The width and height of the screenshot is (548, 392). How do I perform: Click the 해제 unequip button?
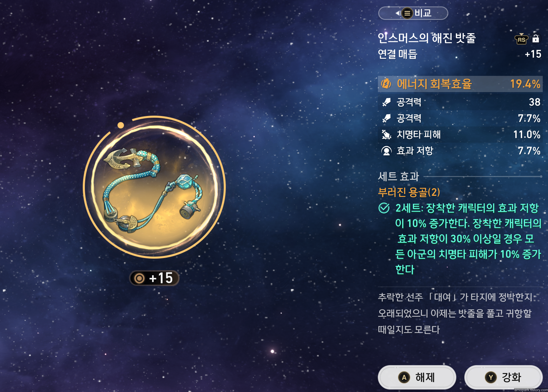417,377
